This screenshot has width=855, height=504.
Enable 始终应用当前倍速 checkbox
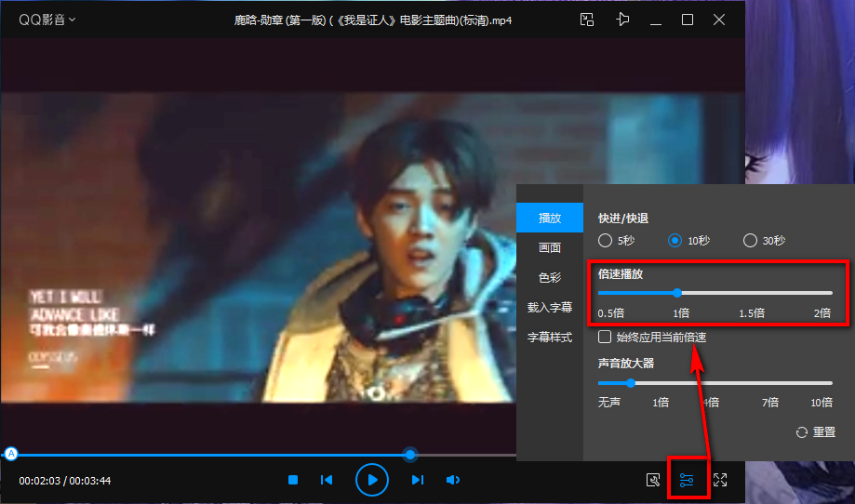[606, 337]
